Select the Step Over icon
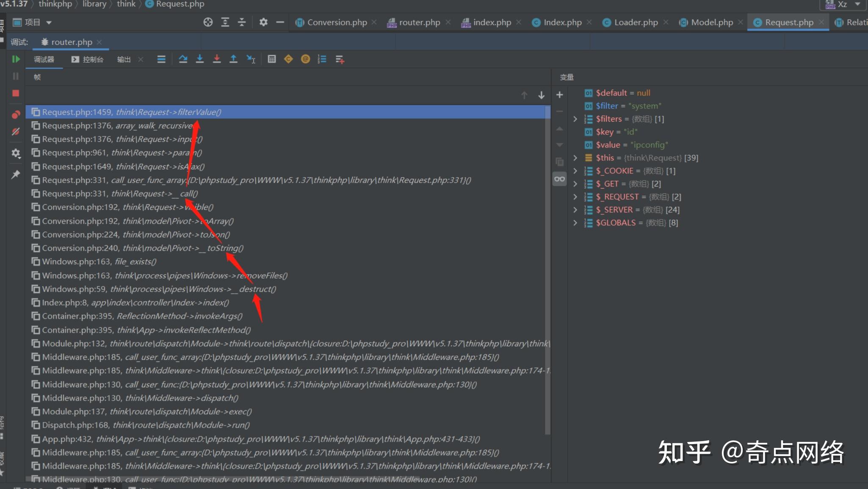 click(183, 59)
